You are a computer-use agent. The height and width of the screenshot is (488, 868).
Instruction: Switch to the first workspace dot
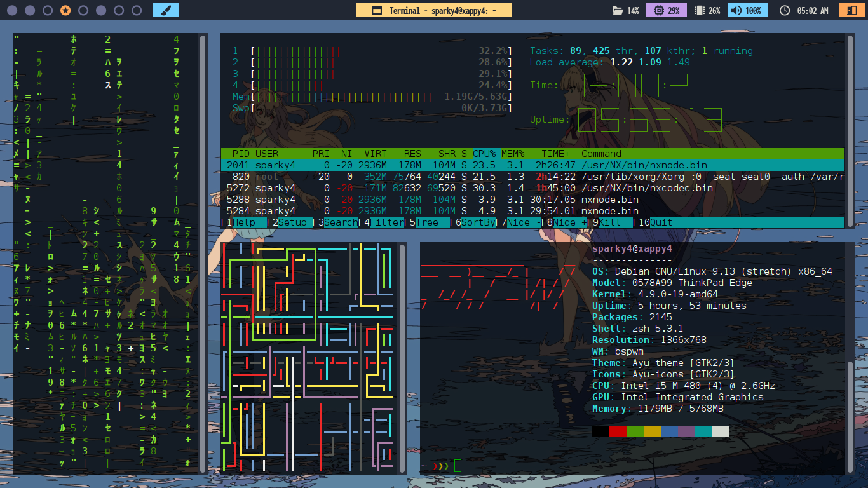tap(12, 10)
